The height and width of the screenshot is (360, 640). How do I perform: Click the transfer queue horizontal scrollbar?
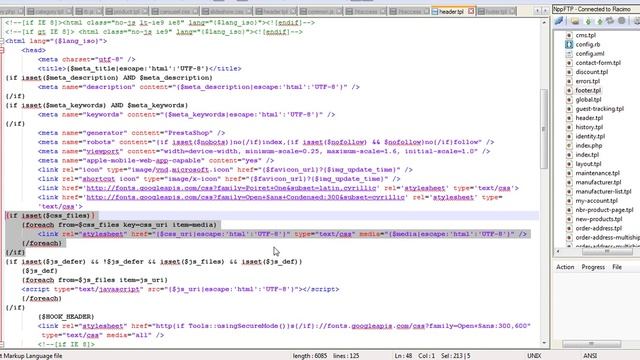591,344
